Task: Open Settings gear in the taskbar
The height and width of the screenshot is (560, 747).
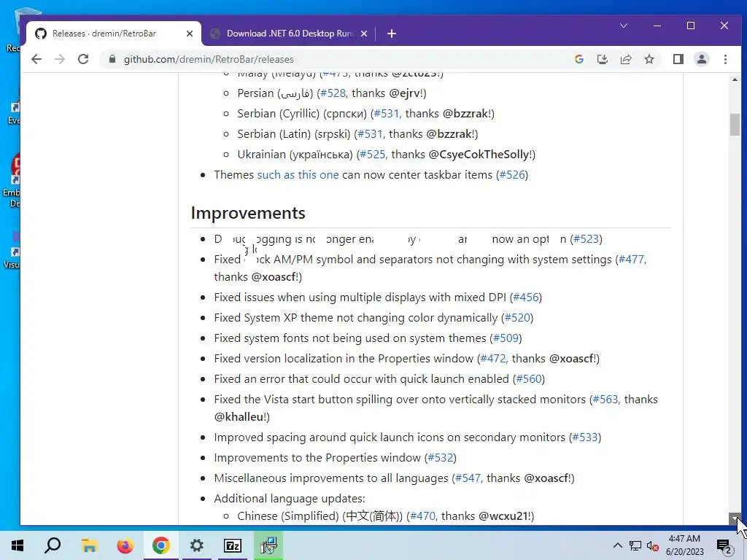Action: click(196, 545)
